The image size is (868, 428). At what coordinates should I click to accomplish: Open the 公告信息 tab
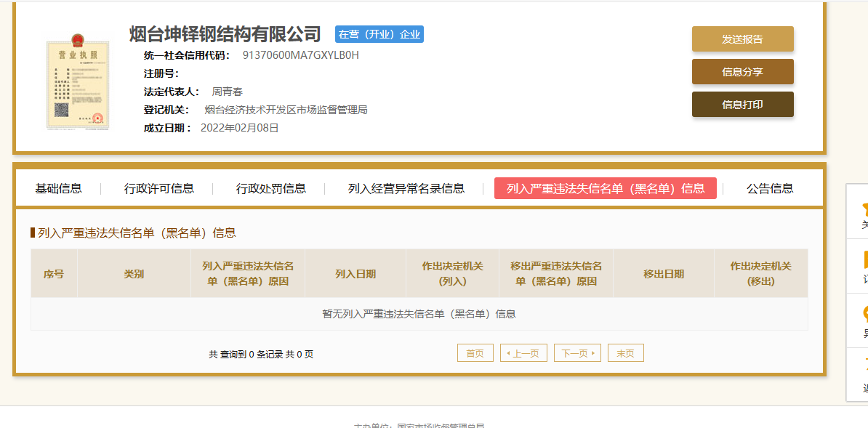(770, 188)
